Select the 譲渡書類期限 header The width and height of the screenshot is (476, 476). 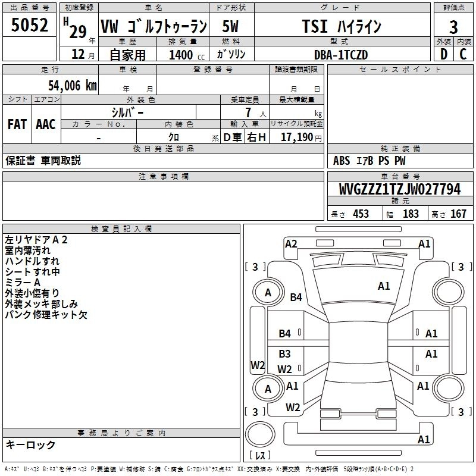pos(296,69)
